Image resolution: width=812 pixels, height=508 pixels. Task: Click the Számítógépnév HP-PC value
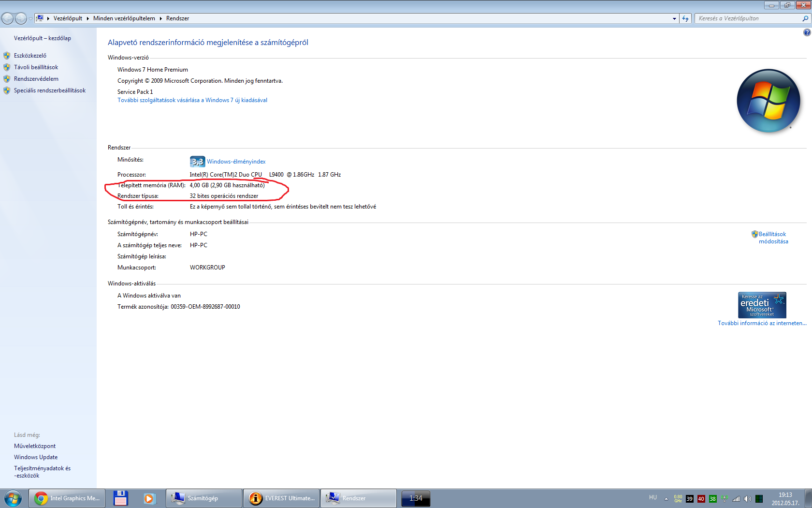(199, 234)
